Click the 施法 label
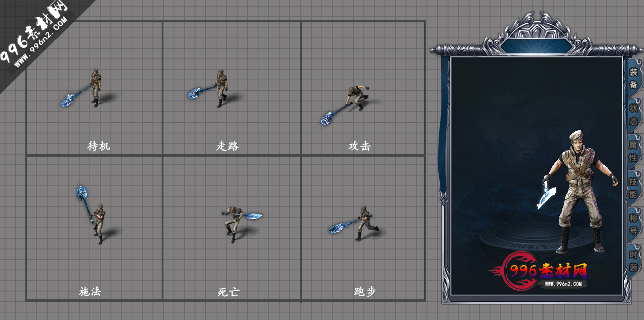This screenshot has height=320, width=644. [90, 292]
